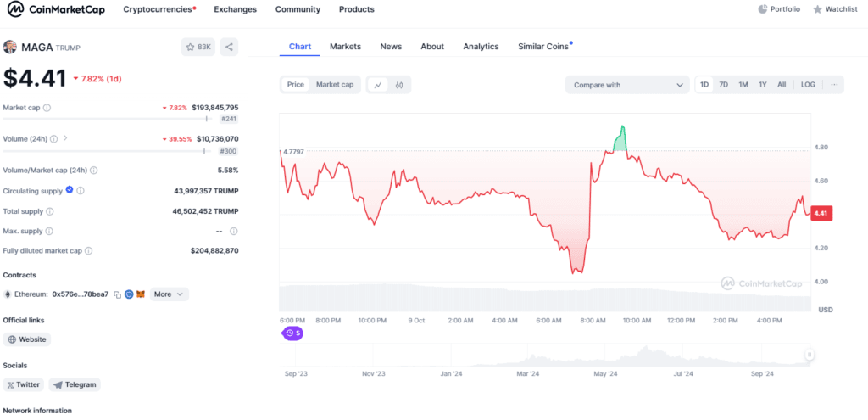868x420 pixels.
Task: Switch to the Similar Coins tab
Action: click(545, 47)
